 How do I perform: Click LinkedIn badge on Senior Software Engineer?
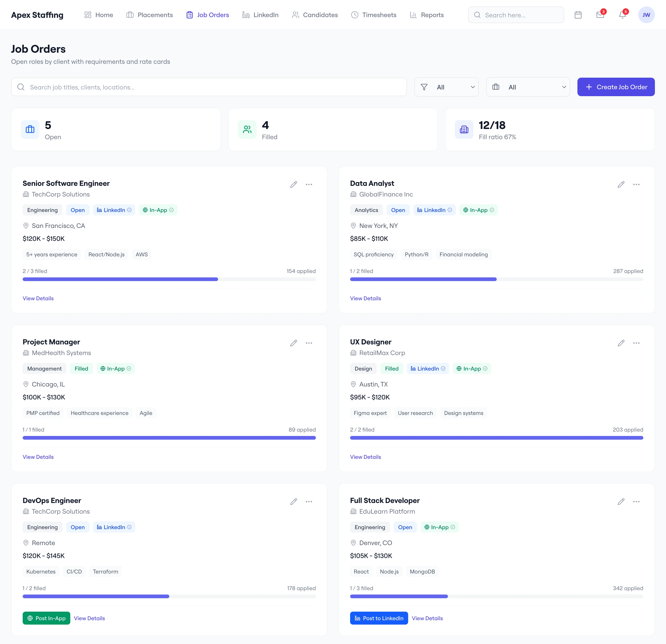[114, 210]
